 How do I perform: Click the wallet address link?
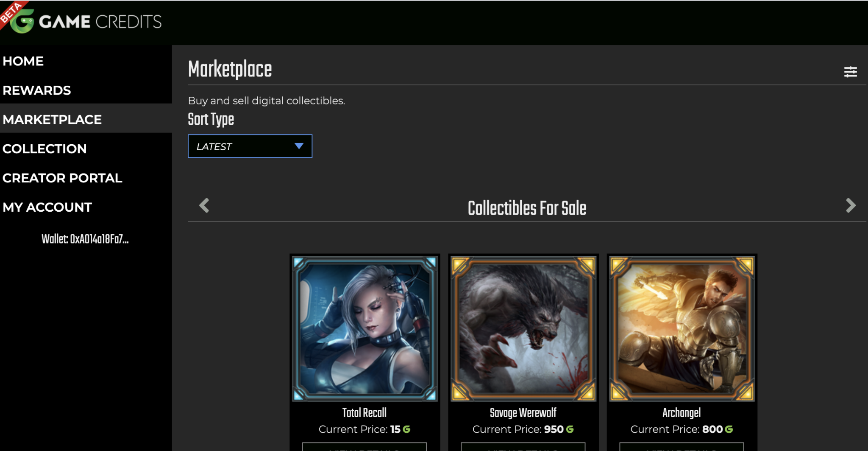(85, 239)
